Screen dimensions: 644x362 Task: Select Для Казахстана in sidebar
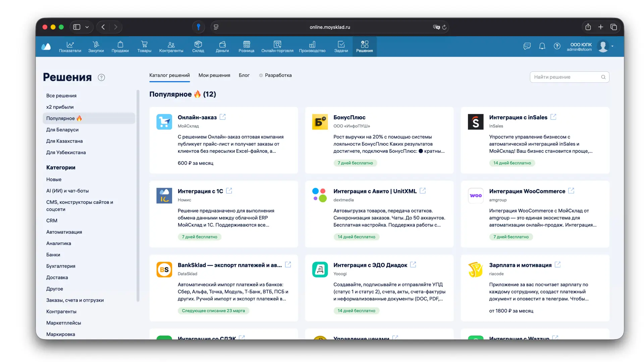pos(64,141)
